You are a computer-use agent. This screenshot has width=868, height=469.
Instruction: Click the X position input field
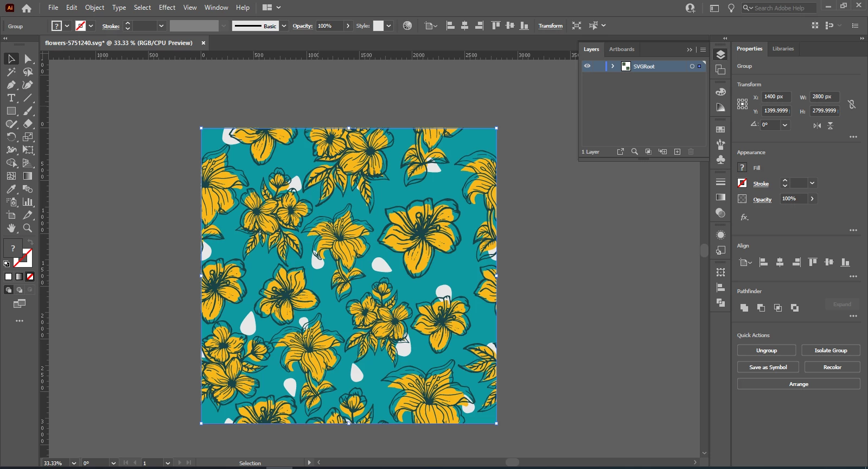tap(776, 97)
